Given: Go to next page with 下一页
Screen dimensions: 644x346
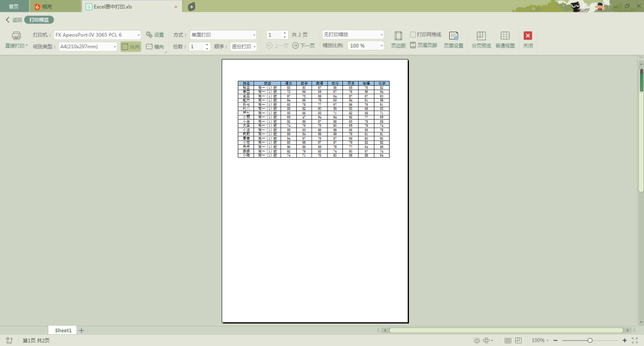Looking at the screenshot, I should tap(303, 46).
